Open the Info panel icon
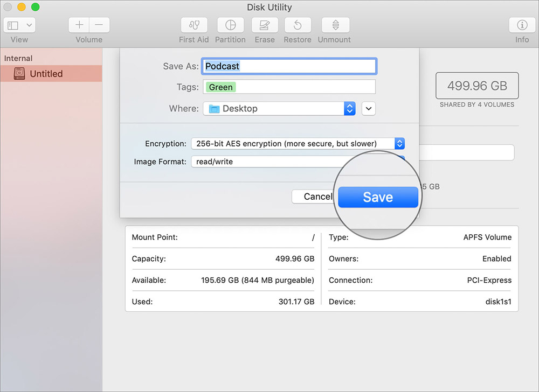The width and height of the screenshot is (539, 392). tap(521, 25)
